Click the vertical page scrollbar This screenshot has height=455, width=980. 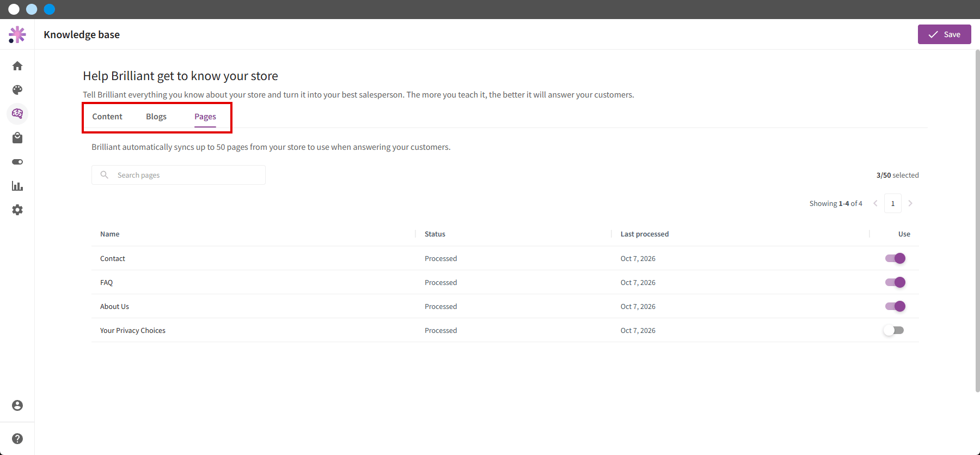pos(977,221)
